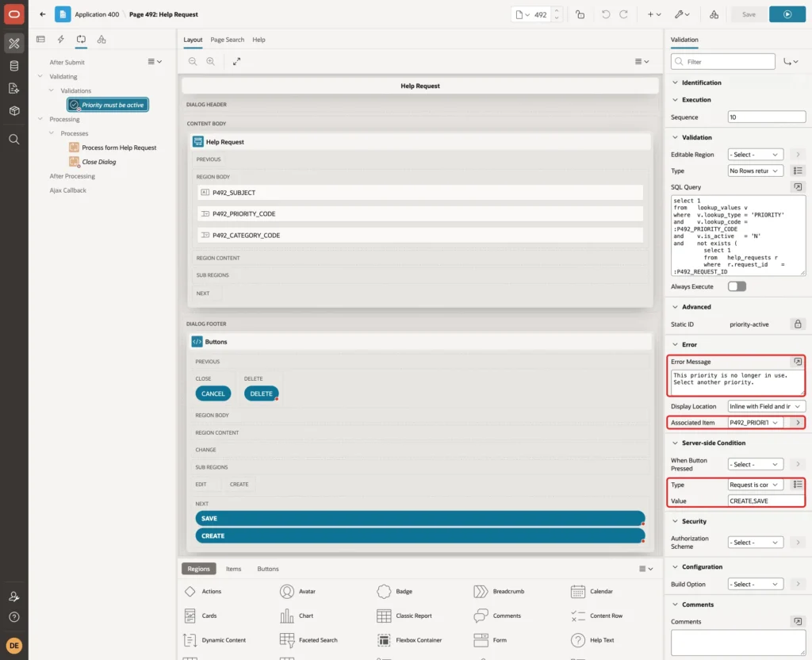This screenshot has height=660, width=812.
Task: Switch to Page Shared Components tab icon
Action: click(101, 39)
